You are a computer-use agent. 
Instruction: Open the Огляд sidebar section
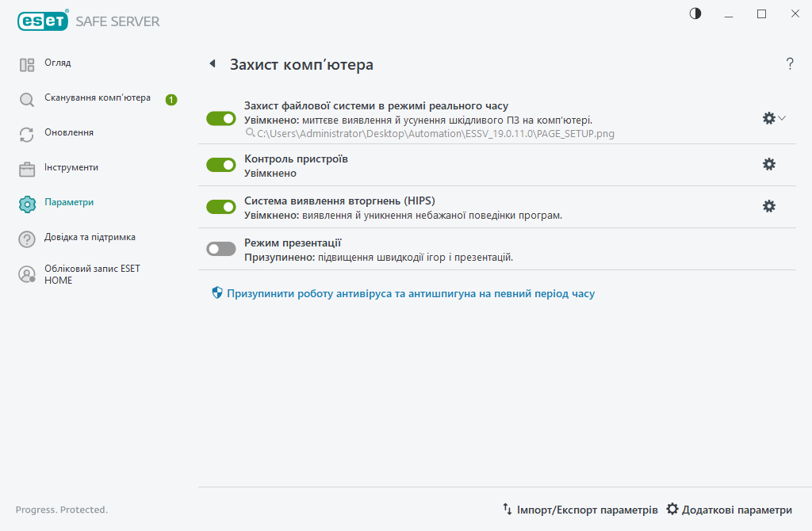58,63
